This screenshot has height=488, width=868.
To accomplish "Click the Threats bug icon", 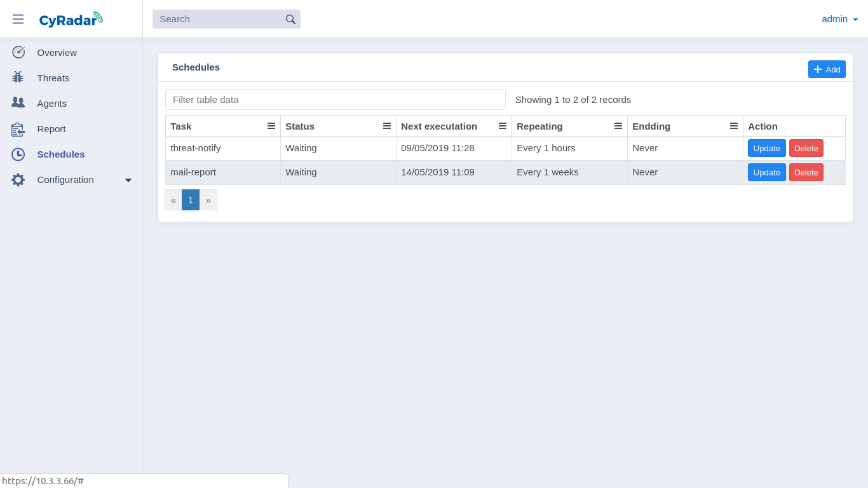I will pos(18,78).
